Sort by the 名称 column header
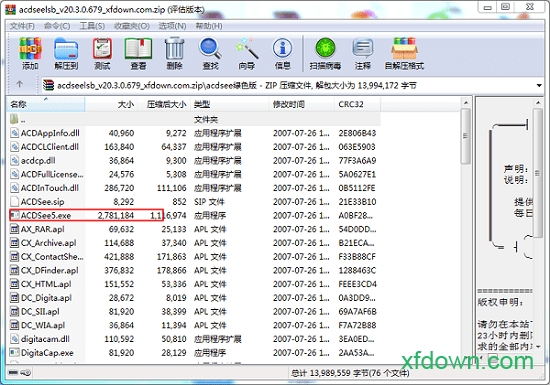This screenshot has width=550, height=385. click(46, 104)
